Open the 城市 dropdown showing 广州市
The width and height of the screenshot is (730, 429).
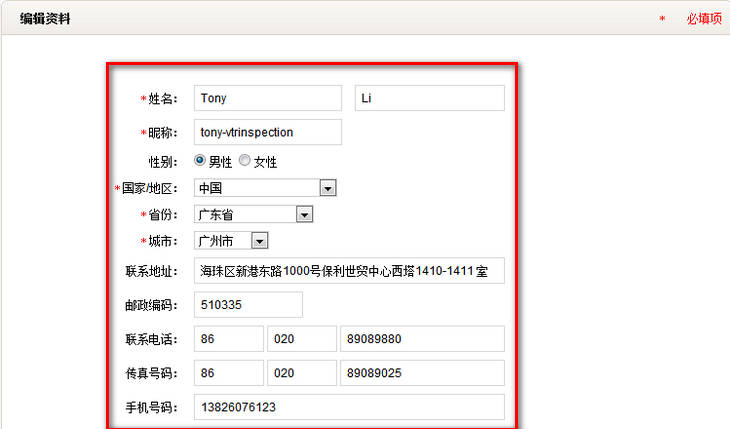232,240
